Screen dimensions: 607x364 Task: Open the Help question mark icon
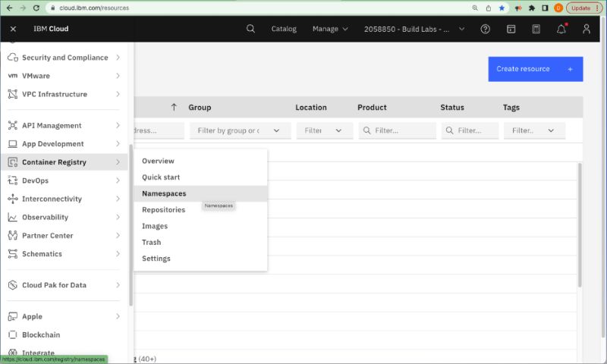click(485, 29)
